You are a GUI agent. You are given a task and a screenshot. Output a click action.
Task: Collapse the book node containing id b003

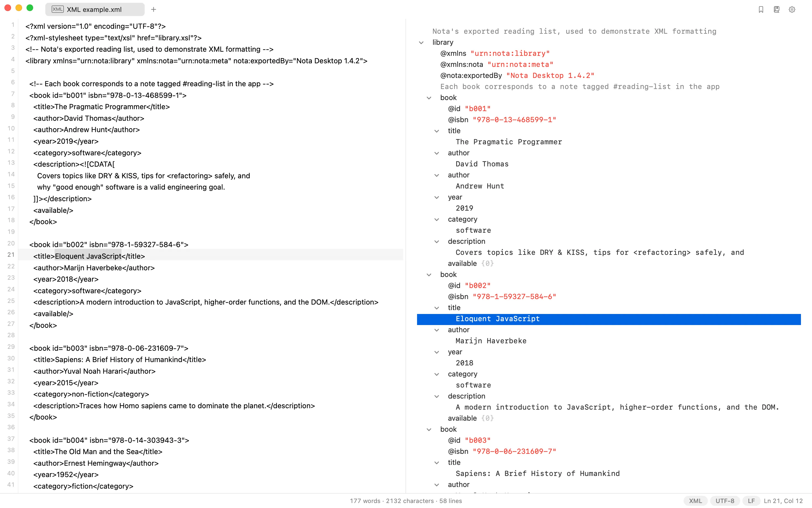click(x=429, y=430)
